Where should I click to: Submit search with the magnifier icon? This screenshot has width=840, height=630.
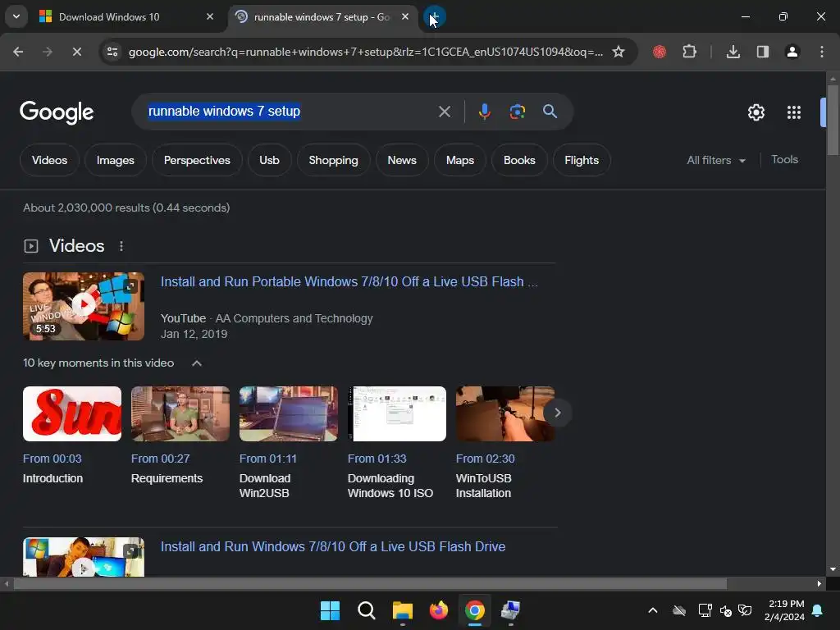click(550, 112)
